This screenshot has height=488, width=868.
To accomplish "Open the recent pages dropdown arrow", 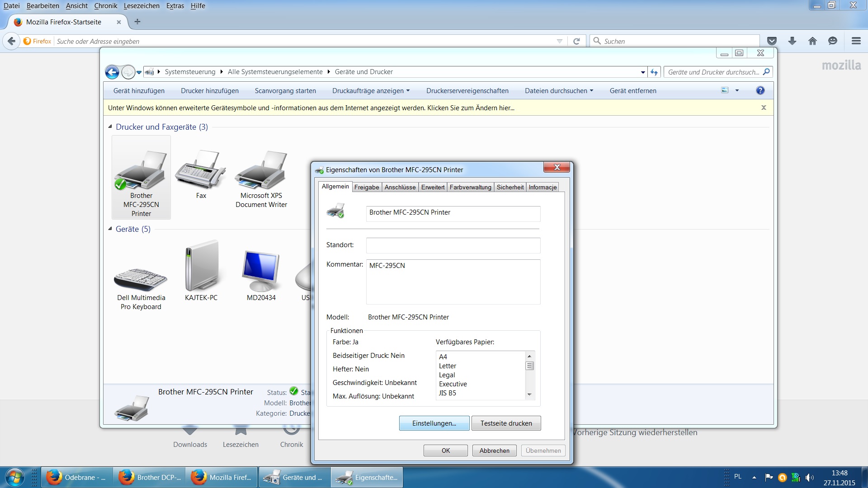I will point(139,72).
